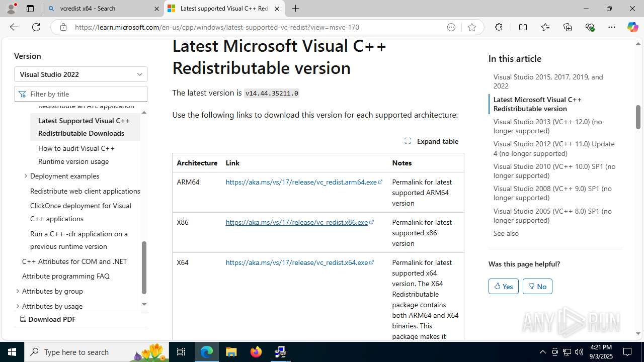Screen dimensions: 644x362
Task: Show hidden system tray icons chevron
Action: point(543,352)
